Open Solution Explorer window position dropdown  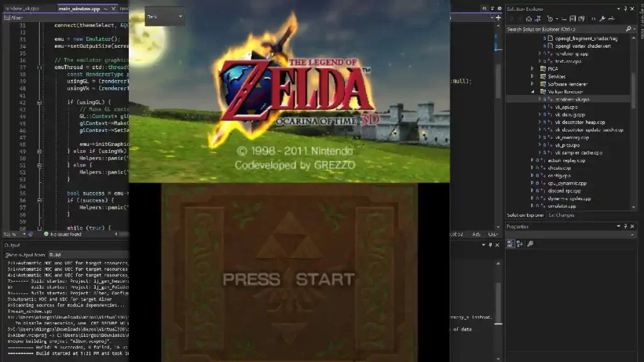[618, 9]
